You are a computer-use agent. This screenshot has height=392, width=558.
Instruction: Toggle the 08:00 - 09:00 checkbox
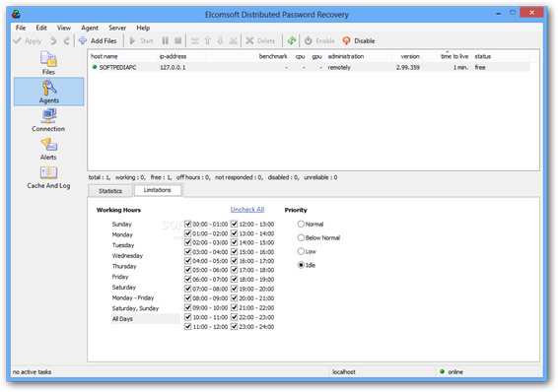(188, 297)
